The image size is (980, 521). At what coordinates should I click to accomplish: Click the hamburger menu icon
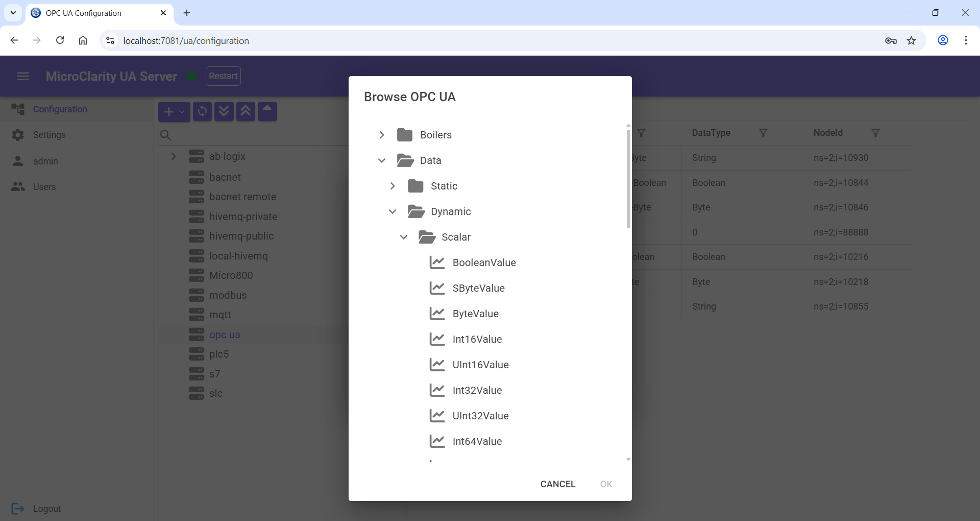click(x=23, y=77)
